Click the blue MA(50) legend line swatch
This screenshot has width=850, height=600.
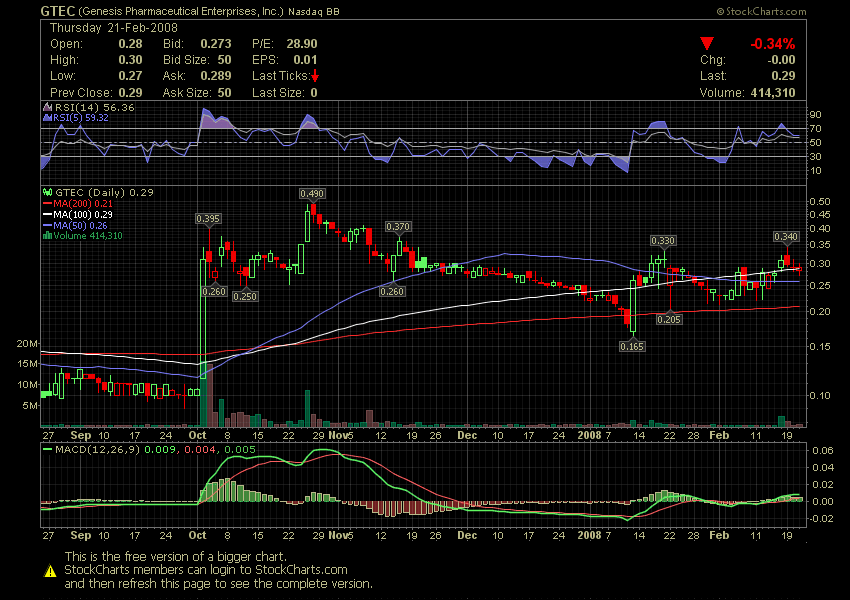(x=47, y=225)
